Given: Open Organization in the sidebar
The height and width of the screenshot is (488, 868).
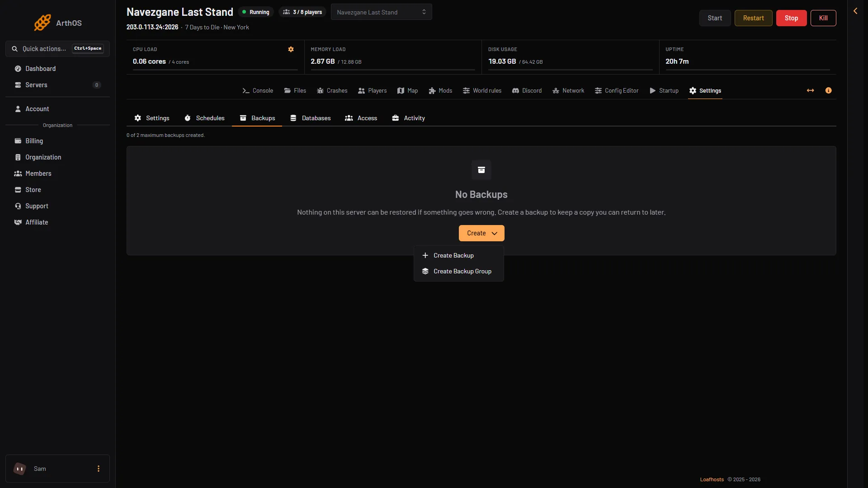Looking at the screenshot, I should (57, 157).
